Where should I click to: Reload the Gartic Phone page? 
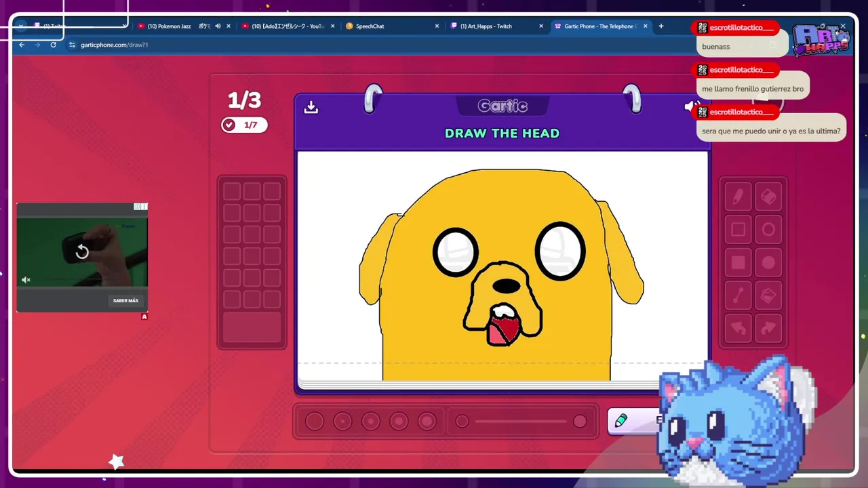tap(54, 45)
